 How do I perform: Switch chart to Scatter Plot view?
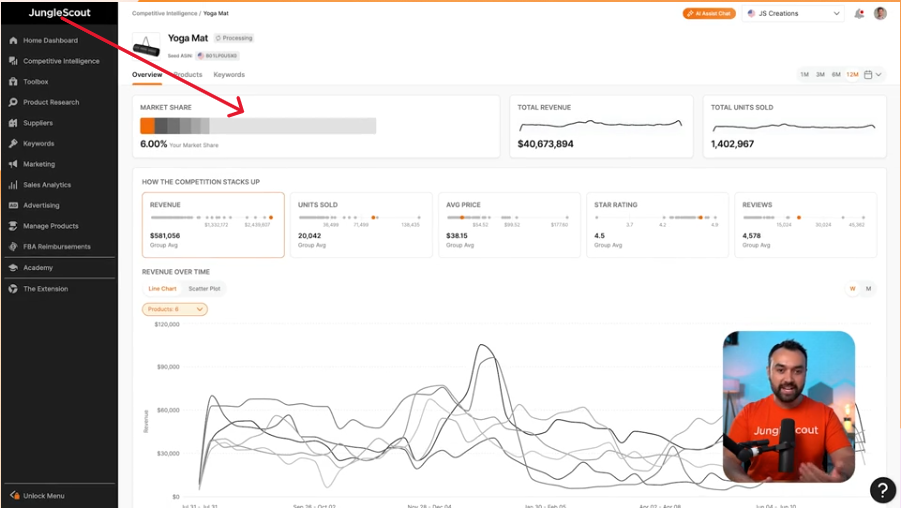pos(205,288)
